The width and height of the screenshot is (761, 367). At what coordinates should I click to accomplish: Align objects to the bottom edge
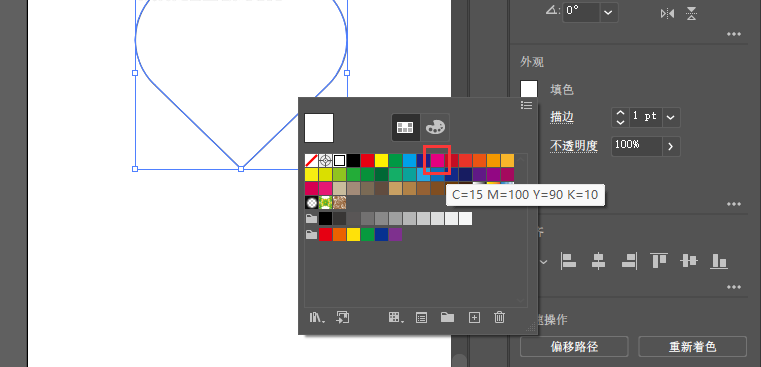point(719,261)
